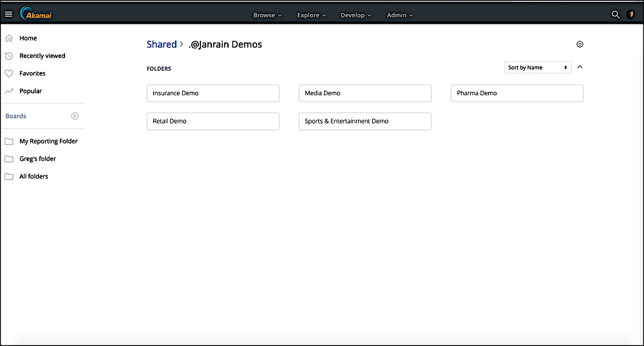Image resolution: width=644 pixels, height=346 pixels.
Task: Open Recently viewed in the sidebar
Action: [x=42, y=56]
